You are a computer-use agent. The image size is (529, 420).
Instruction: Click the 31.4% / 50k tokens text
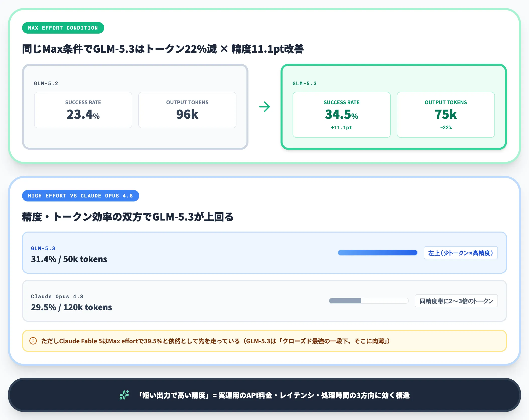click(x=69, y=259)
